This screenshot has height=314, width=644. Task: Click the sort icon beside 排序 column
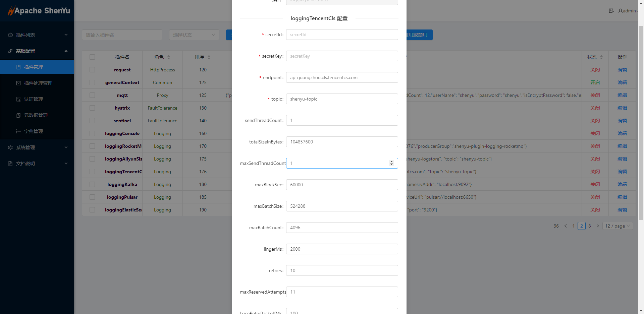coord(209,57)
